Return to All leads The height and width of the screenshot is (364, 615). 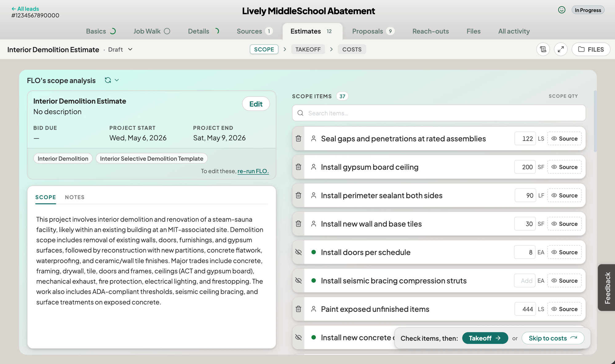[x=25, y=9]
